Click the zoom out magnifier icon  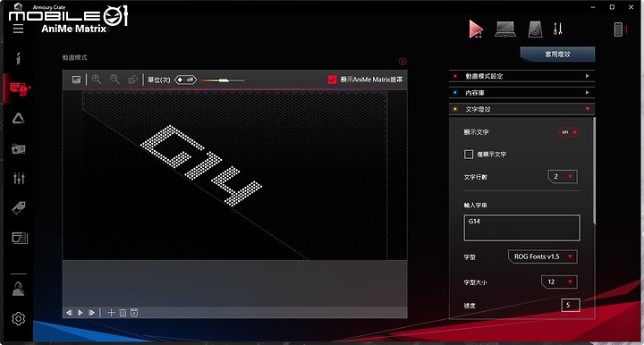[x=114, y=80]
